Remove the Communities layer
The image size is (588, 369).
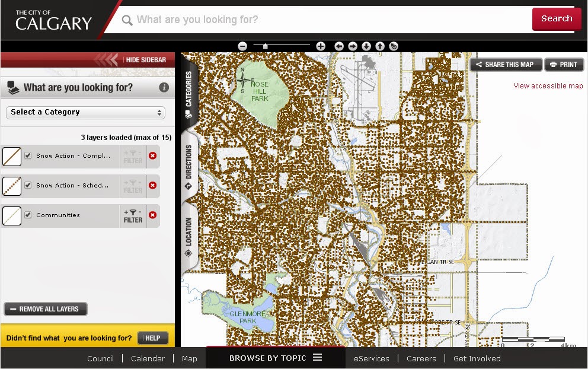point(152,215)
